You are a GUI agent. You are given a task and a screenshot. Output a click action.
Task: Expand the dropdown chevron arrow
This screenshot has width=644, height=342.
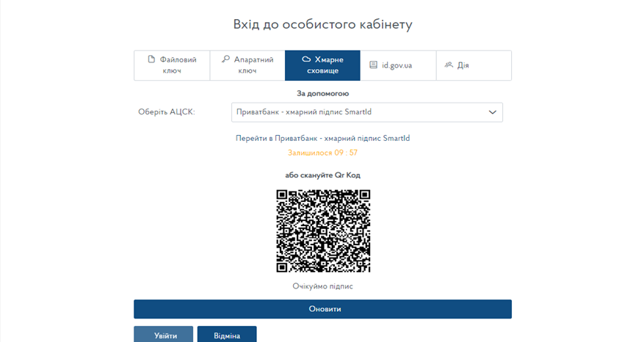coord(493,112)
